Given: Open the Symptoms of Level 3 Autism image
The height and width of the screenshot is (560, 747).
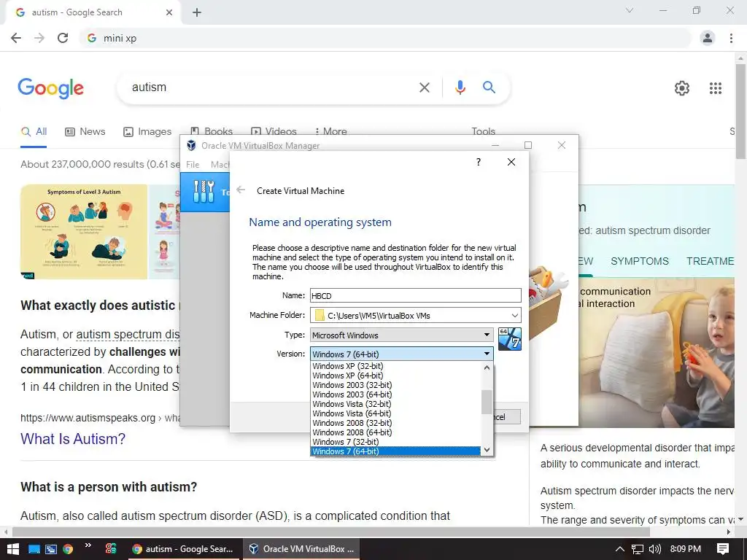Looking at the screenshot, I should tap(84, 231).
